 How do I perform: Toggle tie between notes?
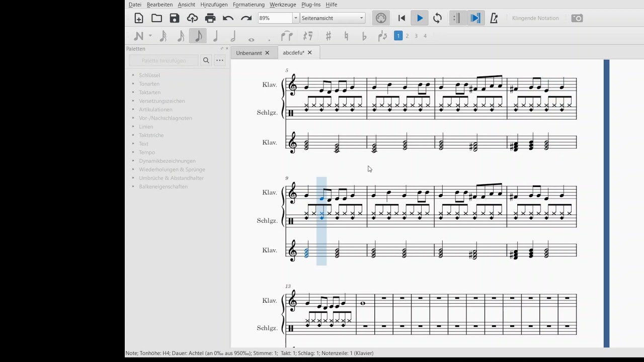(287, 36)
